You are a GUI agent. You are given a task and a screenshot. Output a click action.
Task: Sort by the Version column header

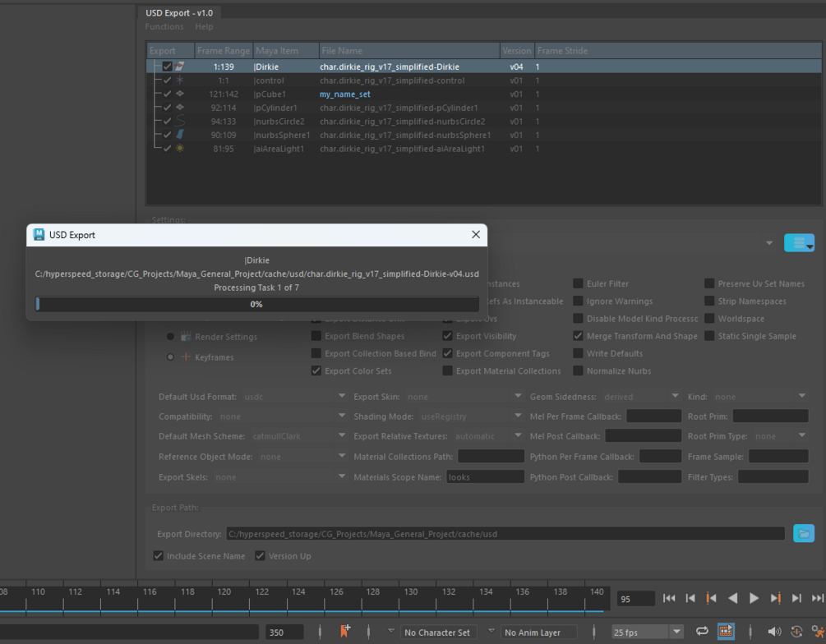point(517,51)
